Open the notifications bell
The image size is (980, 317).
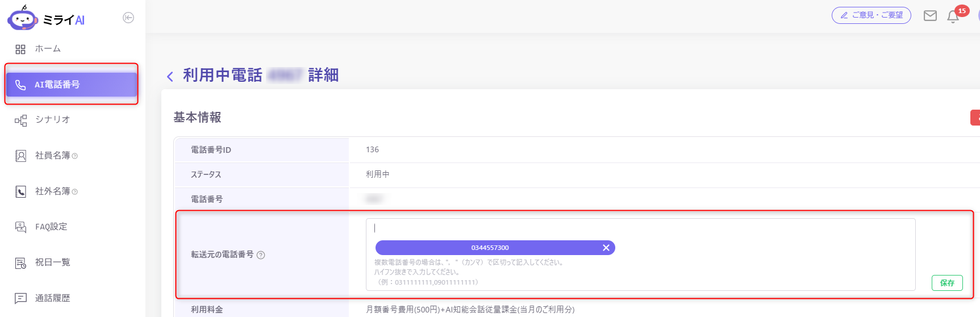(x=953, y=17)
